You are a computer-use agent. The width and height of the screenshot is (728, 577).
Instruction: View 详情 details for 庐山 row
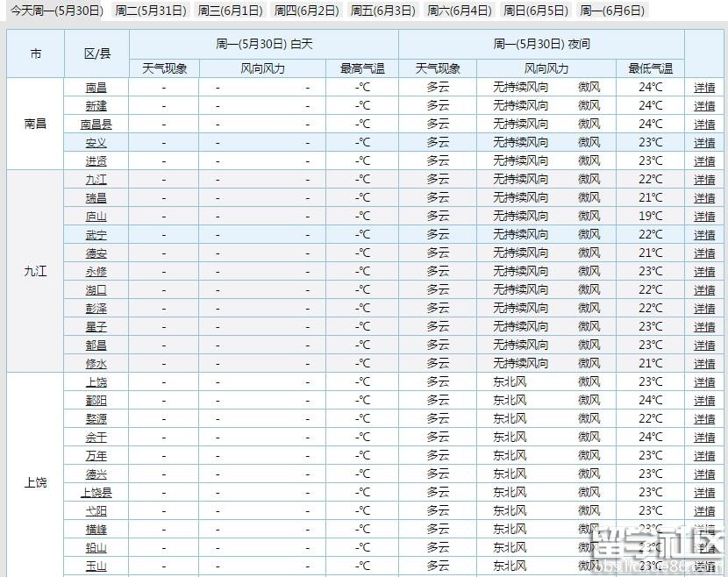click(x=704, y=217)
